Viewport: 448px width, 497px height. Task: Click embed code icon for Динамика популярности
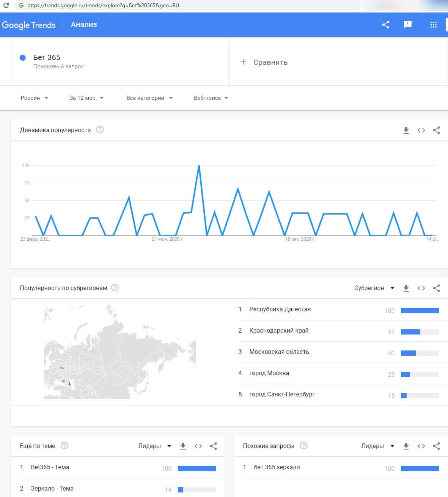pos(421,130)
